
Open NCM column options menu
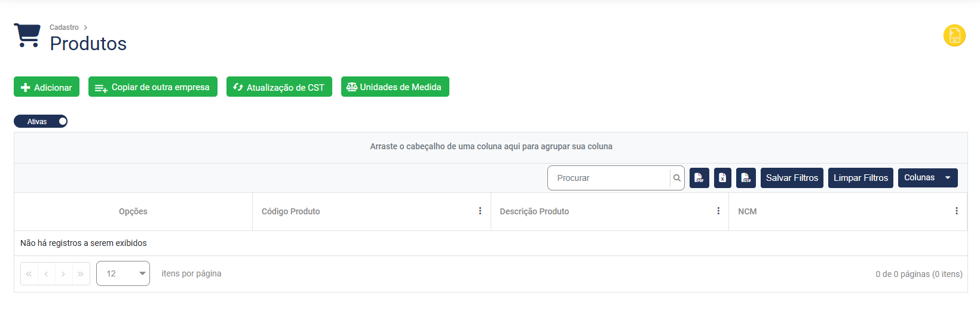(956, 211)
